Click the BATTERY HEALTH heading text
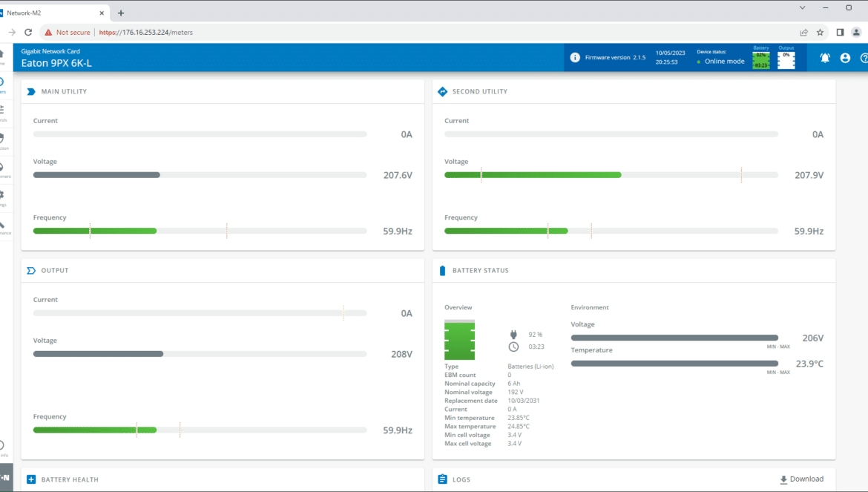 (70, 480)
